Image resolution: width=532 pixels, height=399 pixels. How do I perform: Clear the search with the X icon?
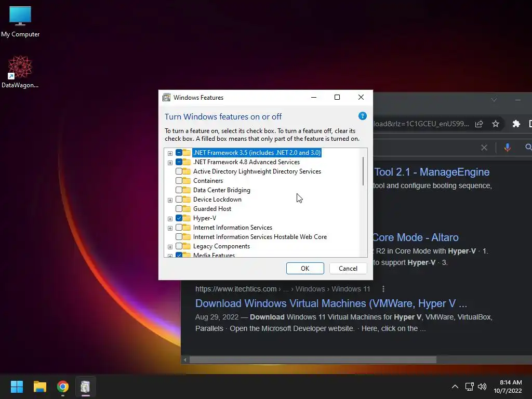tap(484, 148)
